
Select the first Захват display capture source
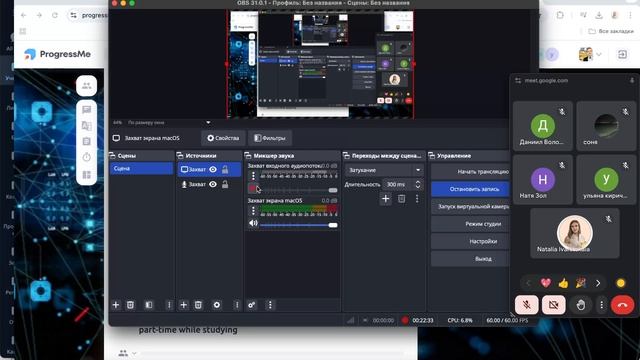(209, 169)
